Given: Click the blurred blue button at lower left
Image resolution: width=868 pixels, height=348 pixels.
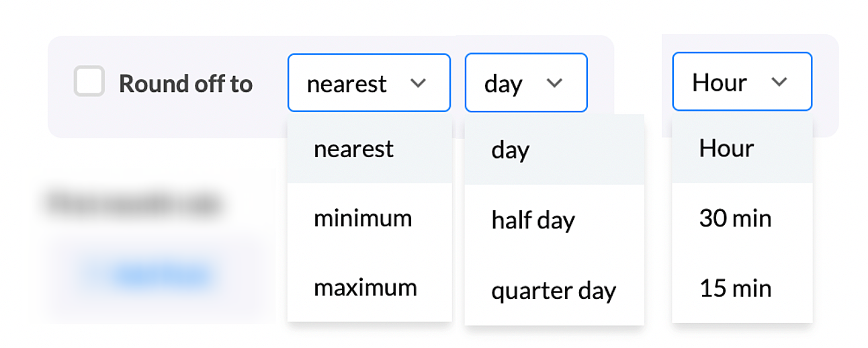Looking at the screenshot, I should tap(151, 275).
